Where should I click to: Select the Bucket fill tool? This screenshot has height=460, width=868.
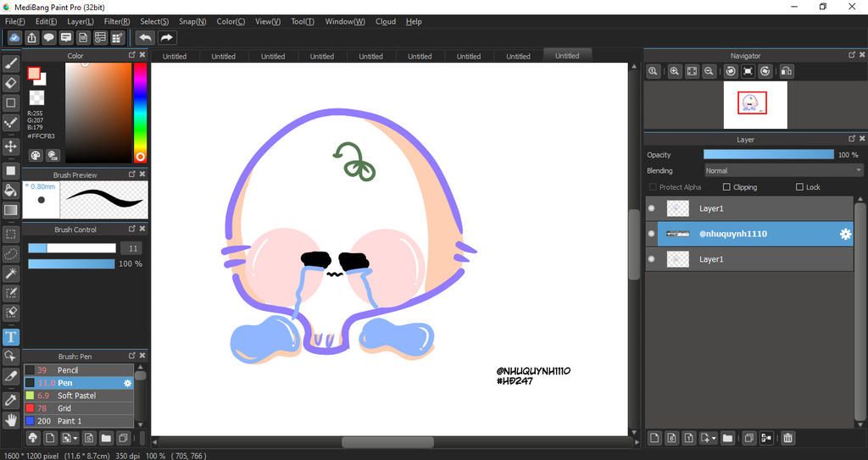pos(10,191)
